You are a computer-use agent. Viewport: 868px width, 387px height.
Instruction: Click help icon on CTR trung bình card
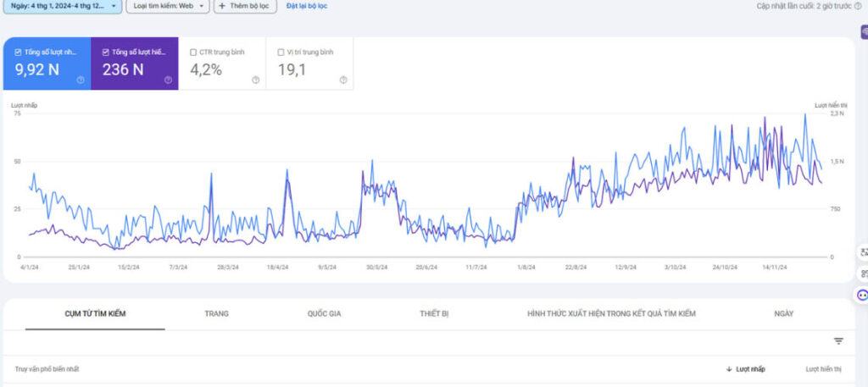pos(255,80)
